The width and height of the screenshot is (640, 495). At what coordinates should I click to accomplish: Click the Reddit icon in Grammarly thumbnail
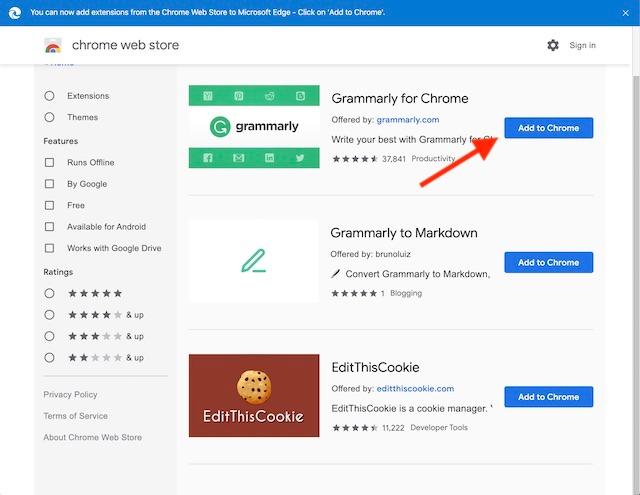pyautogui.click(x=269, y=96)
